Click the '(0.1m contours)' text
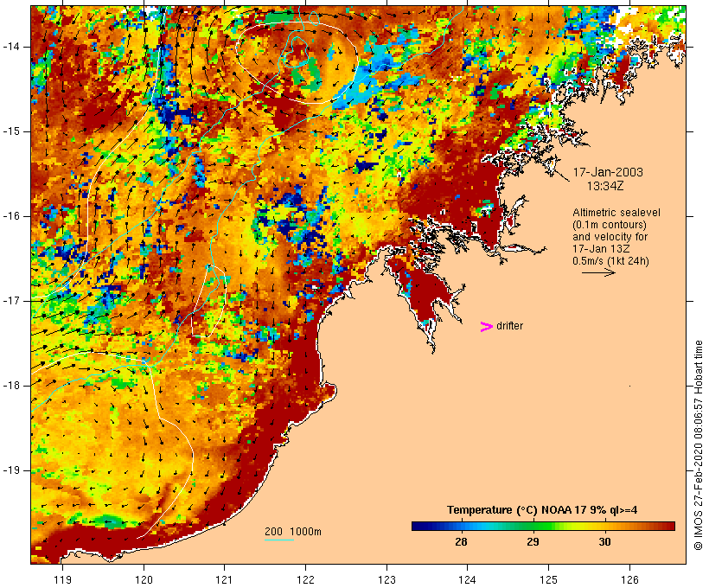Image resolution: width=709 pixels, height=588 pixels. click(610, 225)
